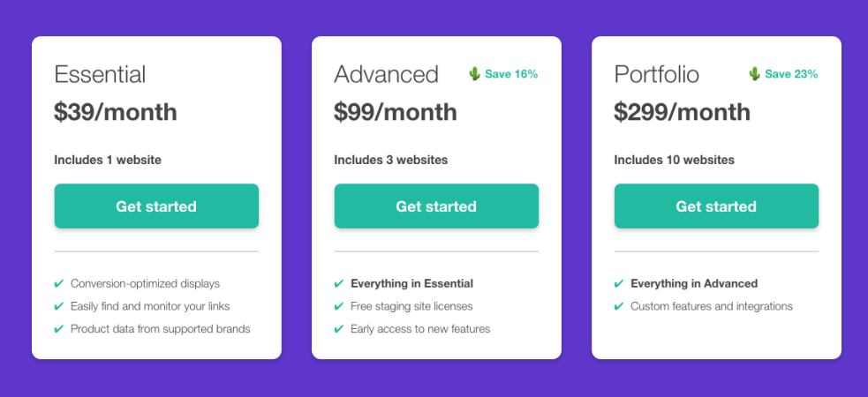Image resolution: width=868 pixels, height=397 pixels.
Task: Select the Advanced plan heading
Action: tap(386, 74)
